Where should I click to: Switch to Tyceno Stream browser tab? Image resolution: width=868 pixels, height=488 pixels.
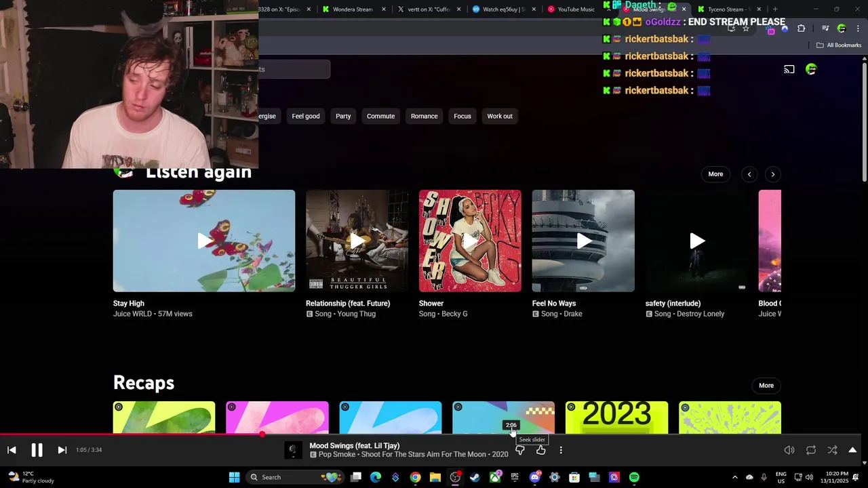tap(729, 9)
